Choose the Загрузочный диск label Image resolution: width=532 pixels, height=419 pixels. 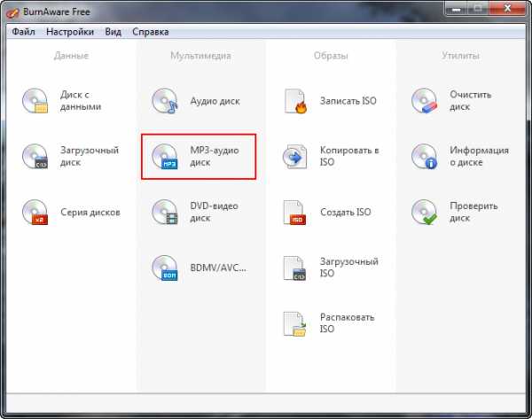point(90,156)
